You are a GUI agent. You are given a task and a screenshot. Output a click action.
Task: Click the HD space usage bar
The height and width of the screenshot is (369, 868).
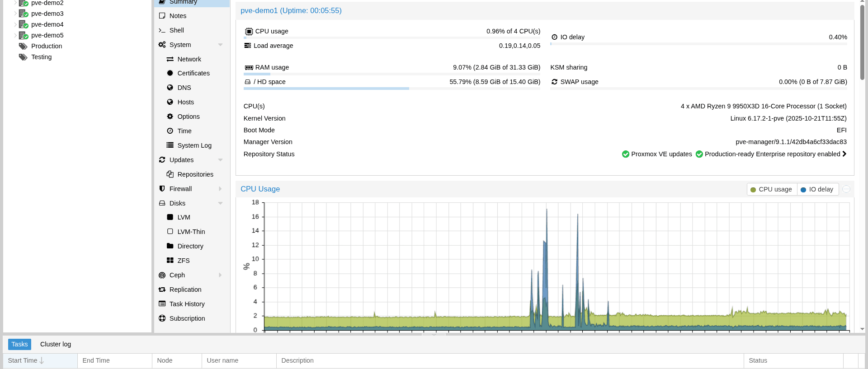[392, 89]
